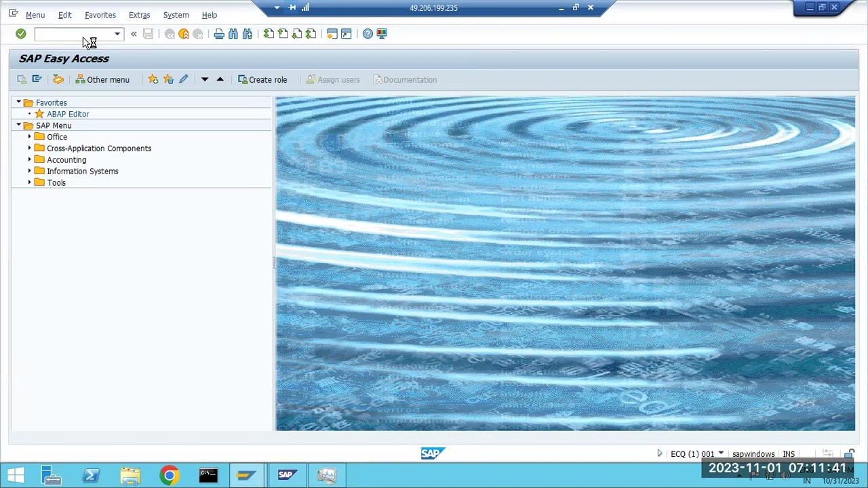Click the Print icon
868x488 pixels.
pyautogui.click(x=219, y=34)
